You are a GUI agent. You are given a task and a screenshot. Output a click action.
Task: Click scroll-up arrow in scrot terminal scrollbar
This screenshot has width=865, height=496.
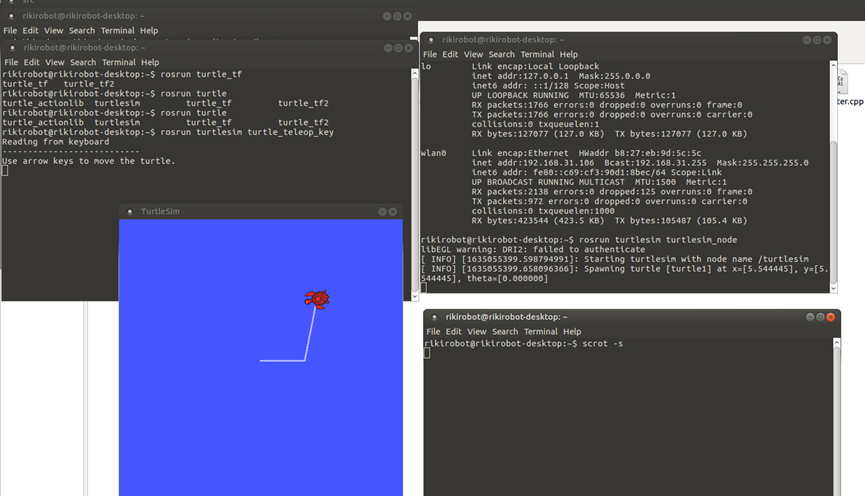point(837,343)
